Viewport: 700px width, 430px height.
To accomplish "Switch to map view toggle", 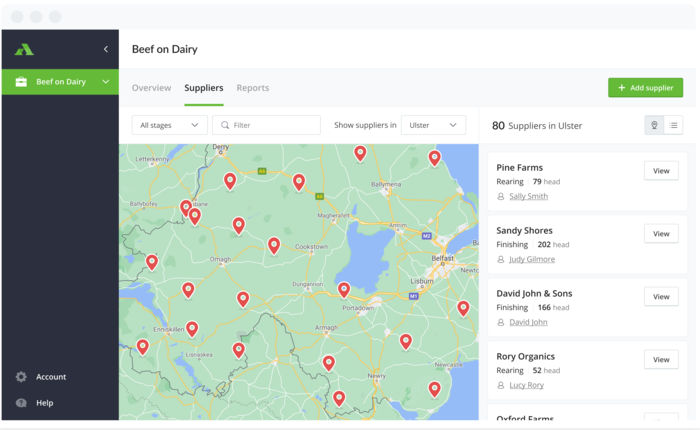I will click(655, 125).
